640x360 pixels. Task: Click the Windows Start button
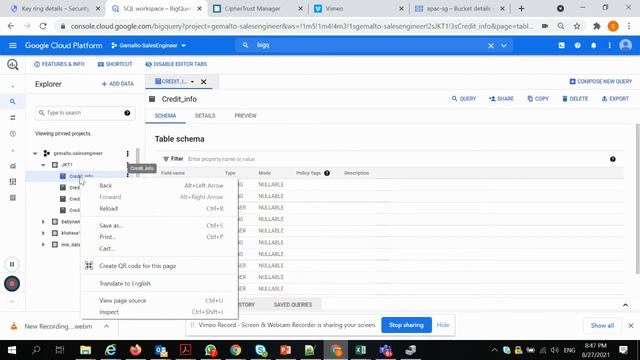(12, 350)
